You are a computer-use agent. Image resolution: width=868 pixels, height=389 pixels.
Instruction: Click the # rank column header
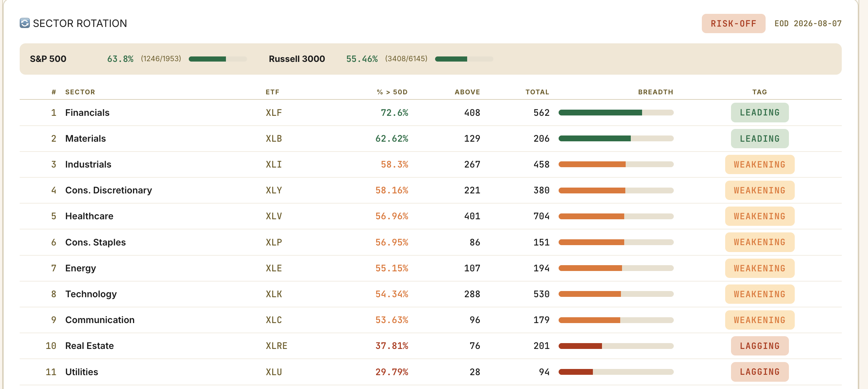coord(54,92)
